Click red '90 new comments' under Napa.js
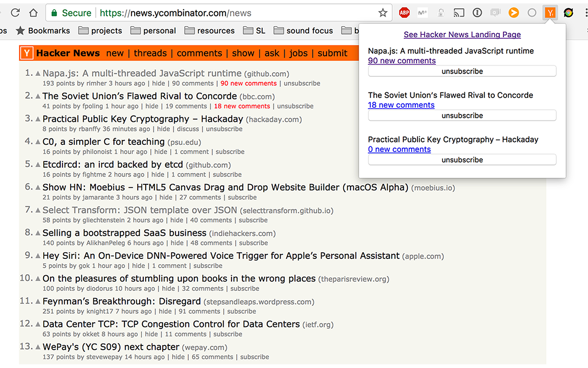The image size is (588, 368). (x=249, y=83)
